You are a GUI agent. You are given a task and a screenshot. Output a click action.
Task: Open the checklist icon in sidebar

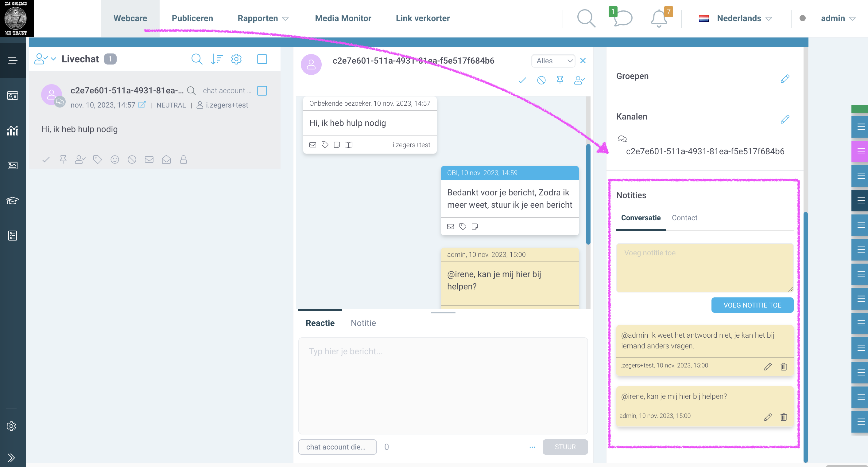pyautogui.click(x=13, y=235)
